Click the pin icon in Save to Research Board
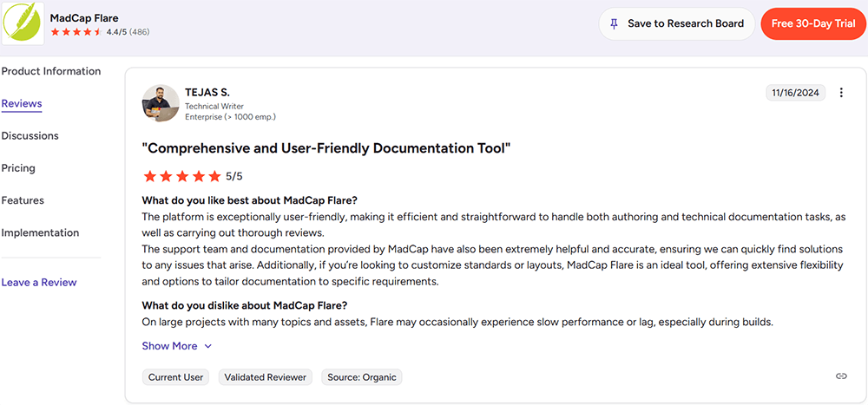The image size is (868, 405). pyautogui.click(x=614, y=23)
